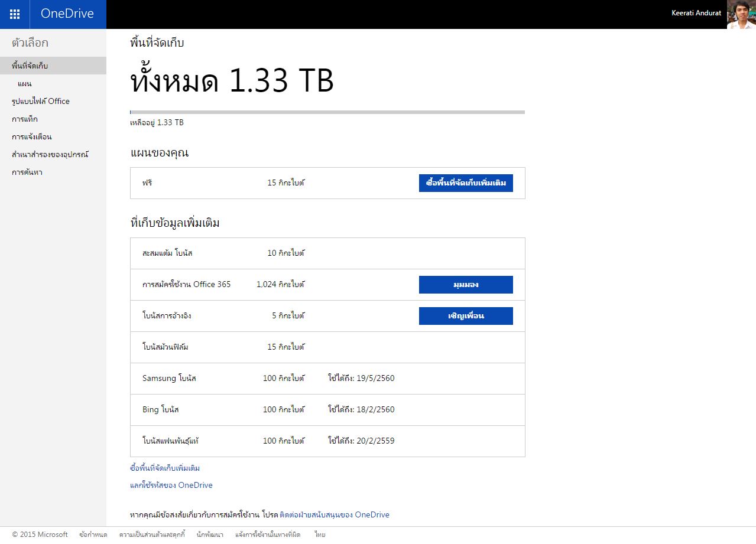
Task: Click the ที่เก็บข้อมูลเพิ่มเติม section heading
Action: pos(175,223)
